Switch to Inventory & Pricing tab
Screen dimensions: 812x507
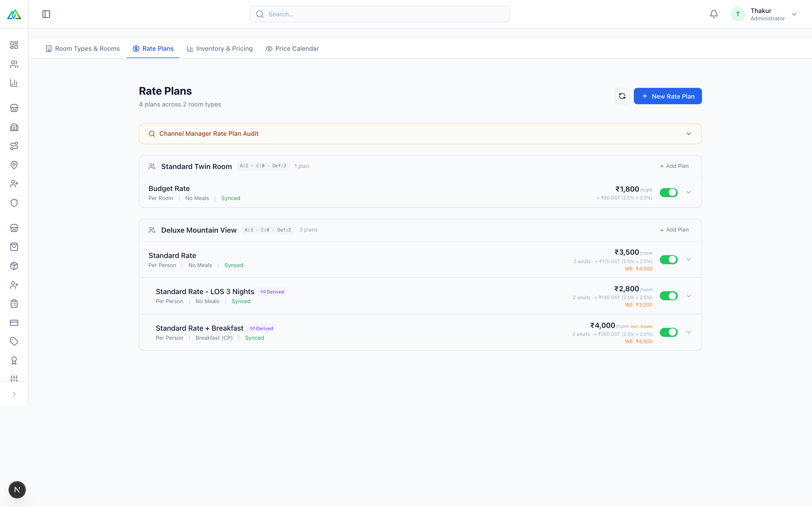[x=220, y=49]
